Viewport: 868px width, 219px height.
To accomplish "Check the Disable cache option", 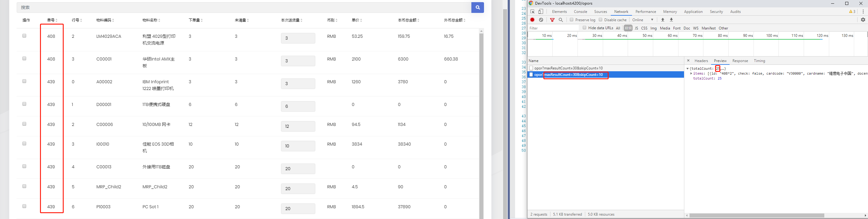I will pos(600,20).
